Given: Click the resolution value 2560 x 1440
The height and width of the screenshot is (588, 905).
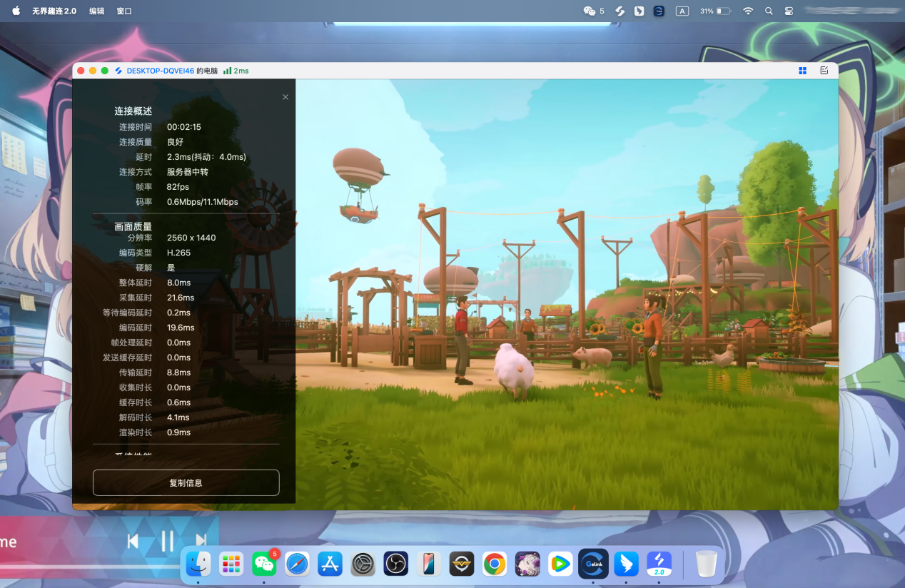Looking at the screenshot, I should 191,238.
